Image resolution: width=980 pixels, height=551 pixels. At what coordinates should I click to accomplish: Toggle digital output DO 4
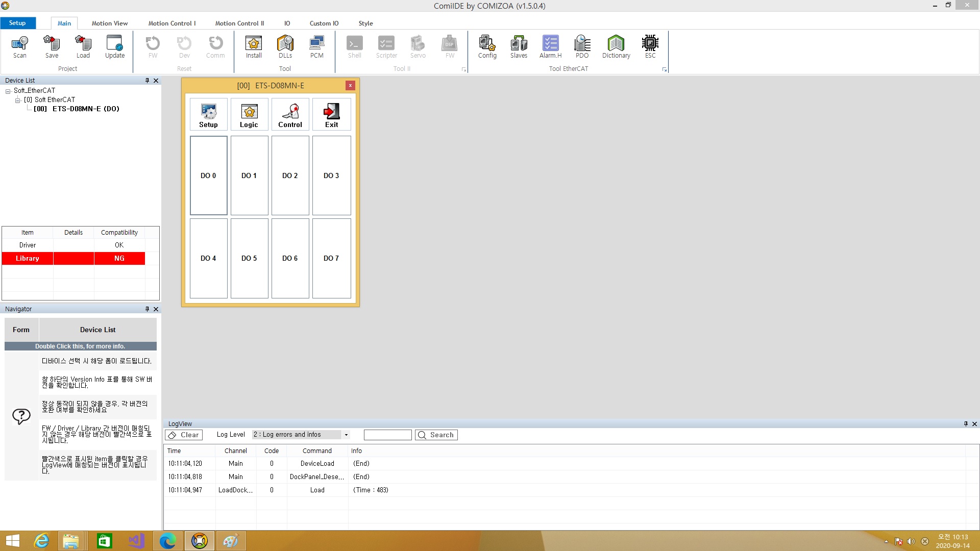pos(208,258)
